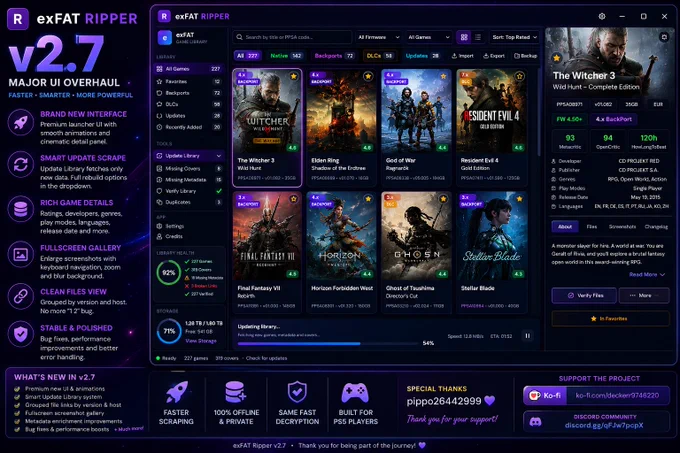The image size is (680, 453).
Task: Pause the library update
Action: tap(527, 336)
